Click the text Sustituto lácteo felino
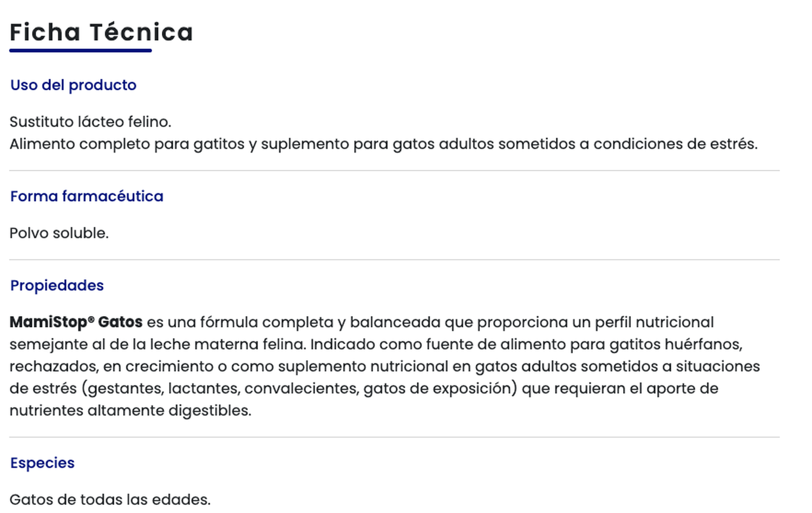The image size is (812, 513). pyautogui.click(x=90, y=122)
